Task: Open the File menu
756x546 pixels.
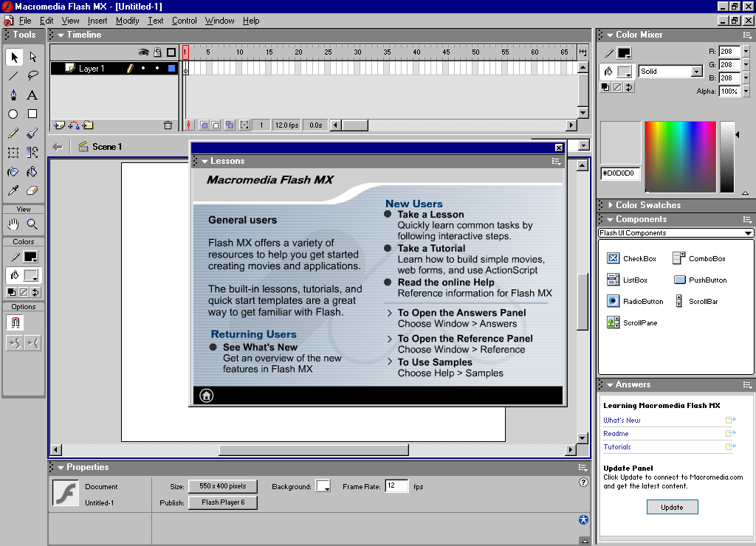Action: click(25, 21)
